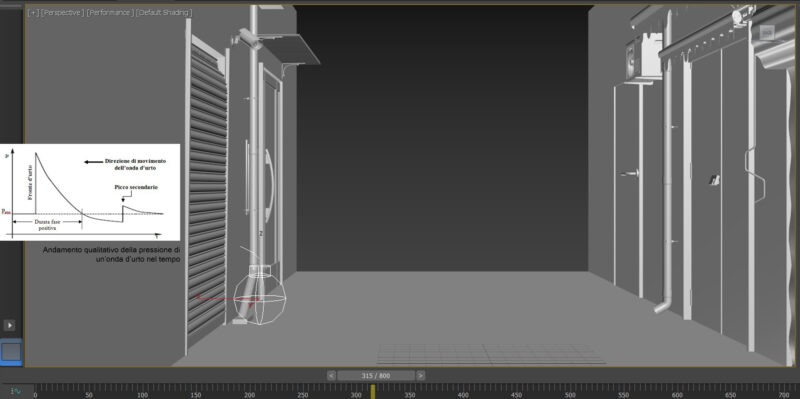Step to the next frame with right arrow
This screenshot has height=399, width=800.
(x=420, y=376)
